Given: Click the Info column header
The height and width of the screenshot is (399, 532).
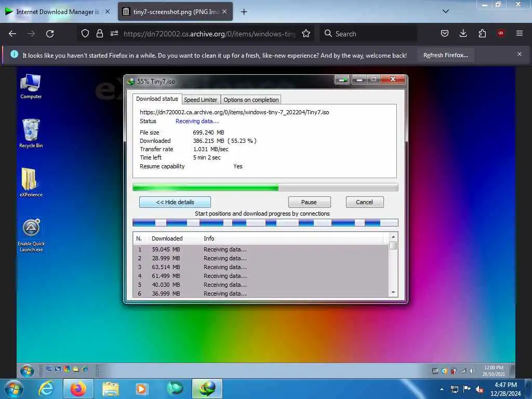Looking at the screenshot, I should point(209,238).
